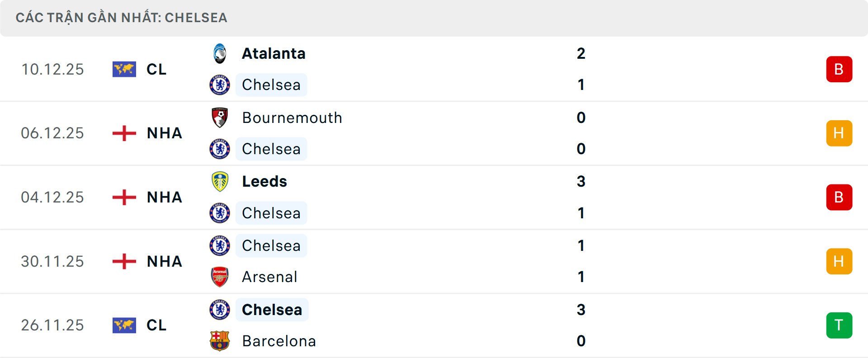Click England flag icon on 30.11.25
The image size is (868, 358).
[124, 261]
